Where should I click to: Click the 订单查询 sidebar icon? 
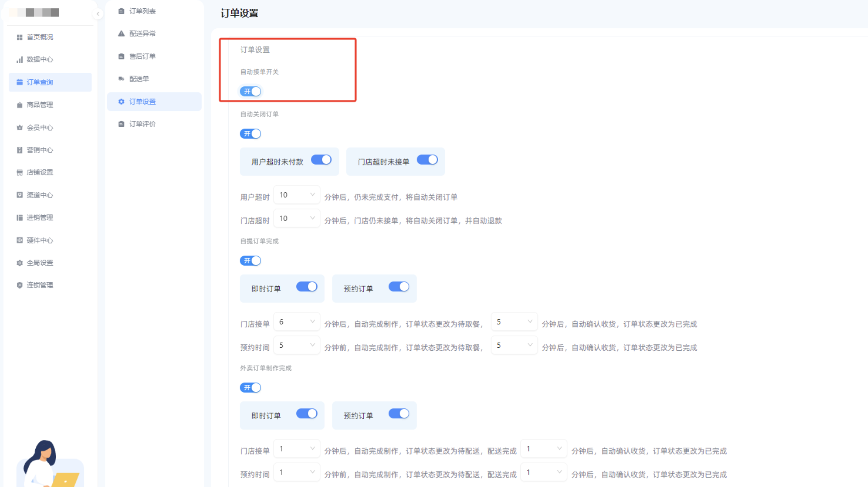click(x=20, y=82)
